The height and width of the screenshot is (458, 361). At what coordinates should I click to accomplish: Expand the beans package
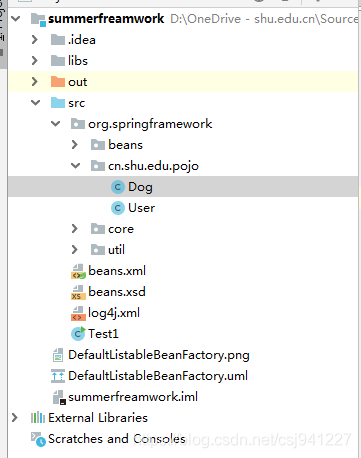[x=75, y=145]
